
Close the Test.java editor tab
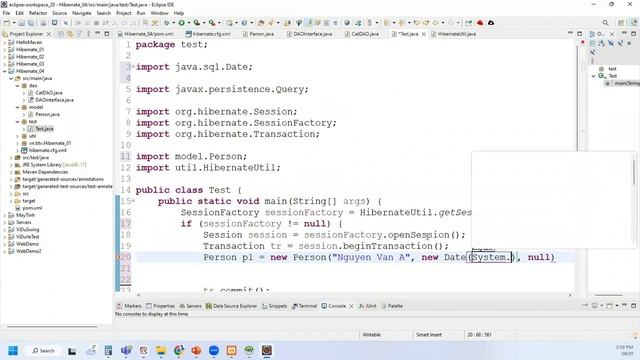(x=424, y=34)
